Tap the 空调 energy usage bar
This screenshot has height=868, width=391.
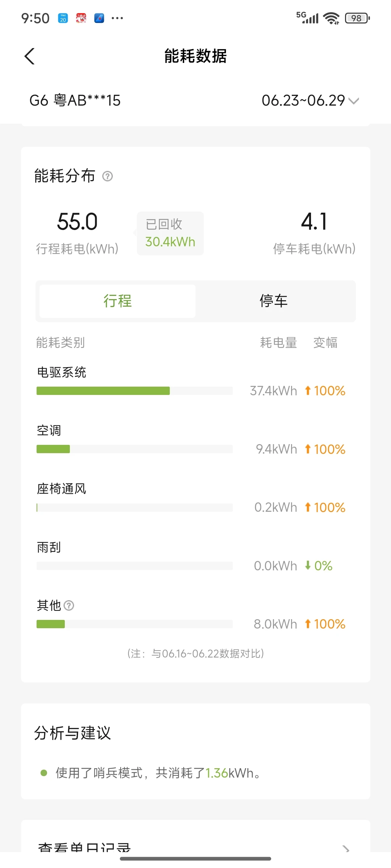point(53,449)
